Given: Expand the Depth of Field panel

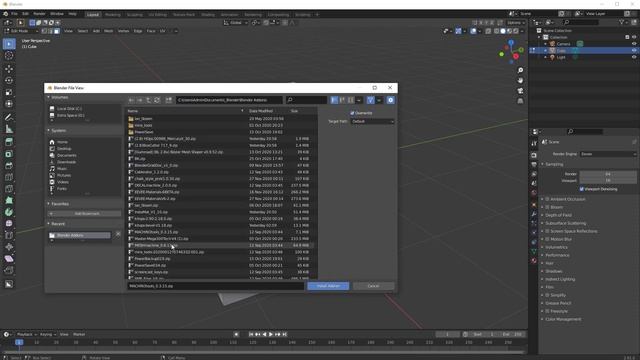Looking at the screenshot, I should coord(558,215).
